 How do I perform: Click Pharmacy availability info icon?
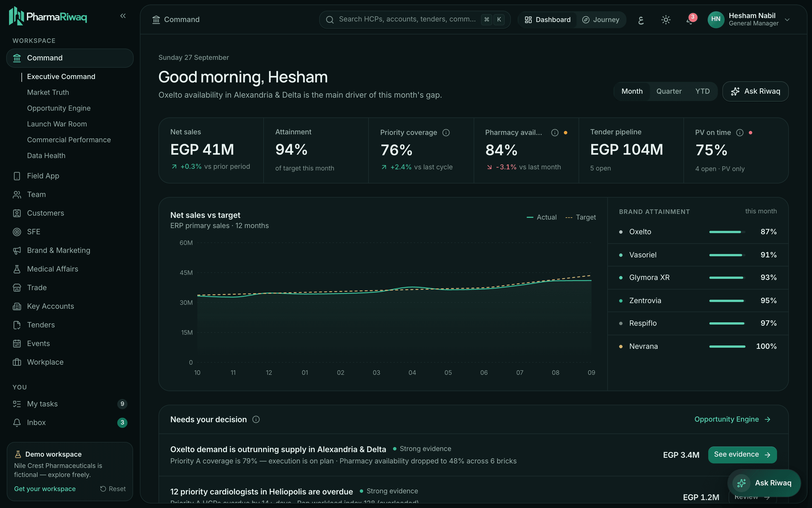click(555, 132)
